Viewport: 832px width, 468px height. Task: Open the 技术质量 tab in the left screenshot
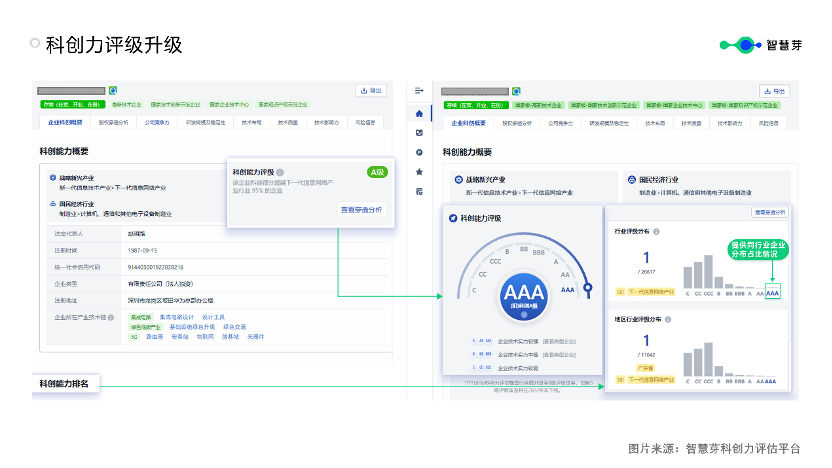coord(288,123)
